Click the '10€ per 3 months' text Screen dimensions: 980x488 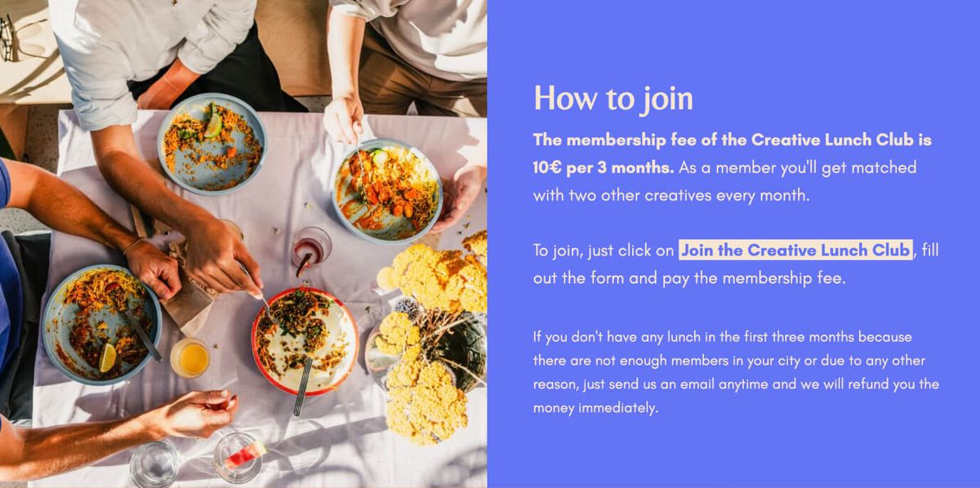click(x=604, y=167)
